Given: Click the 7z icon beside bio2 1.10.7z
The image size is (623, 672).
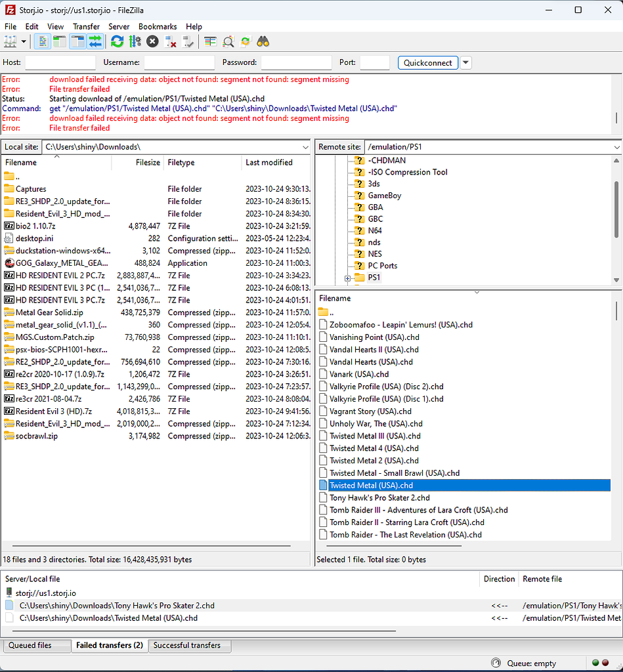Looking at the screenshot, I should [x=9, y=226].
